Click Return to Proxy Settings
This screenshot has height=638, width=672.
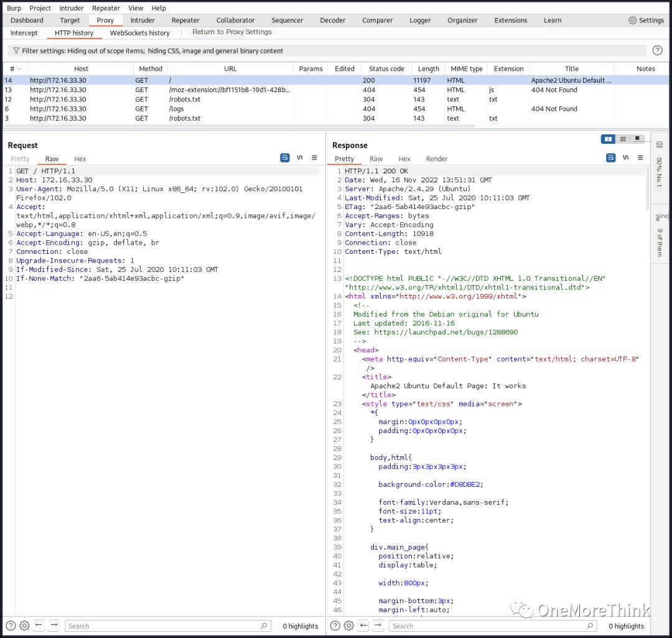point(232,32)
